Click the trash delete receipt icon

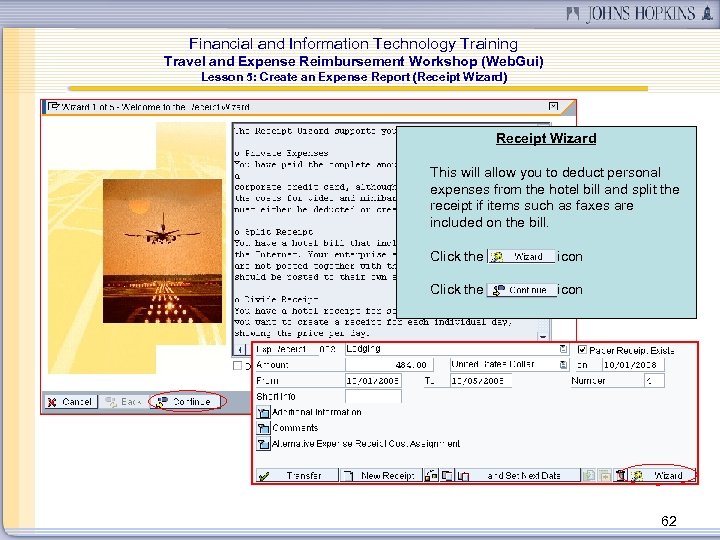[620, 476]
